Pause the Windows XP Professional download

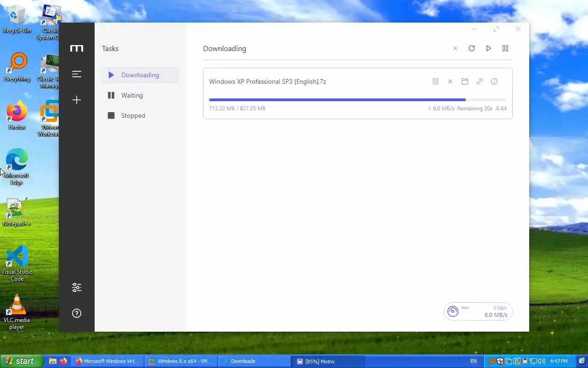click(x=435, y=81)
